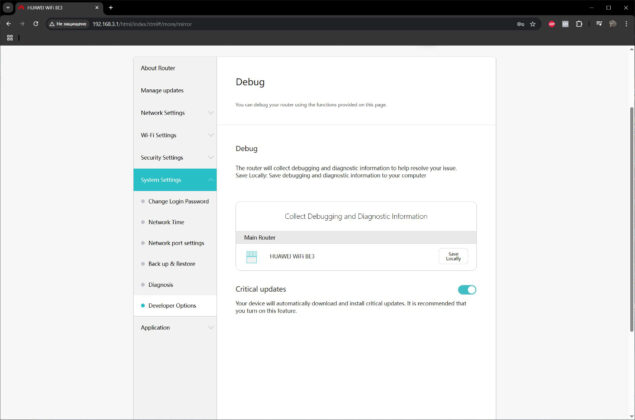Screen dimensions: 635x420
Task: Expand the Security Settings menu
Action: (x=175, y=157)
